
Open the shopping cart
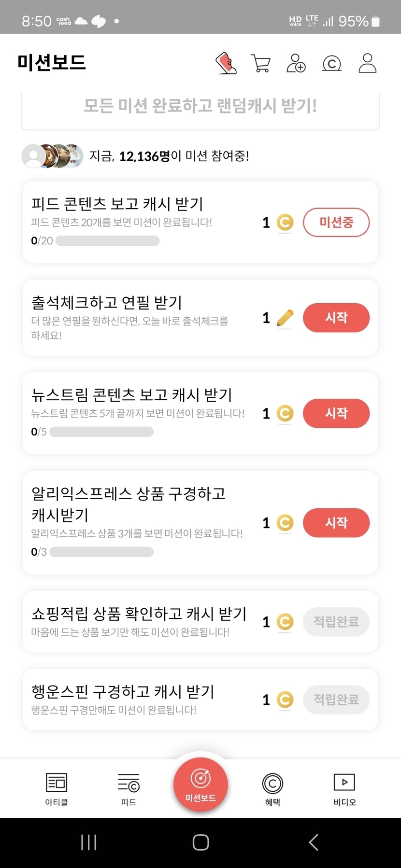tap(261, 63)
